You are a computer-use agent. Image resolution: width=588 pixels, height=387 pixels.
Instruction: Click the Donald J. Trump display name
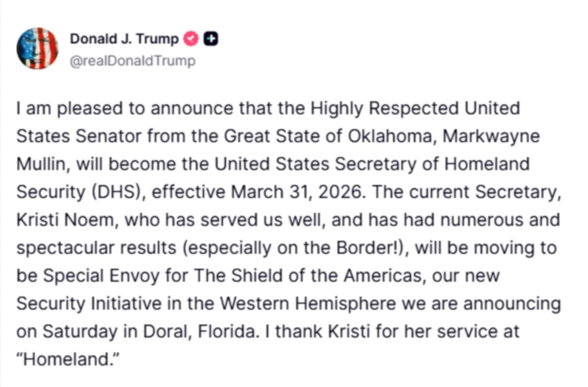coord(124,39)
